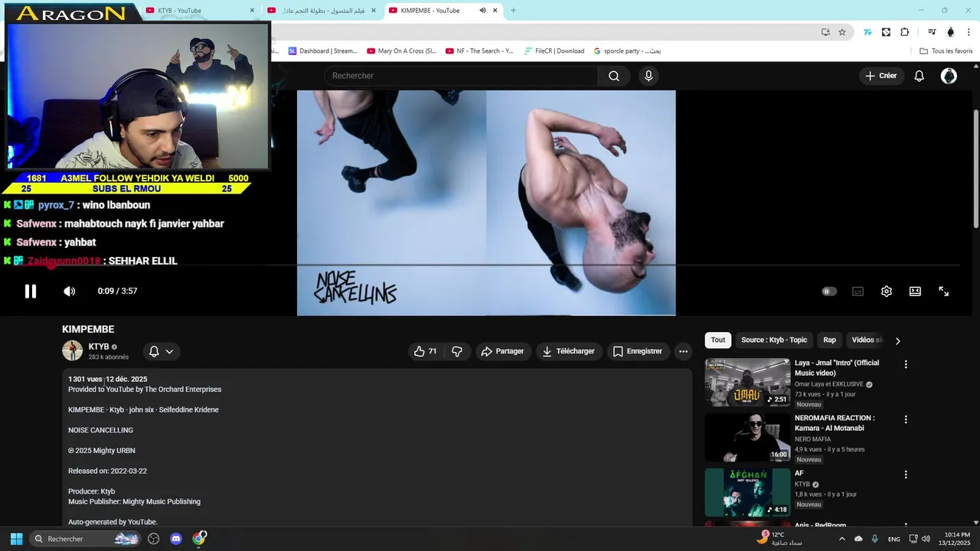Image resolution: width=980 pixels, height=551 pixels.
Task: Open the Chrome three-dot menu
Action: [968, 32]
